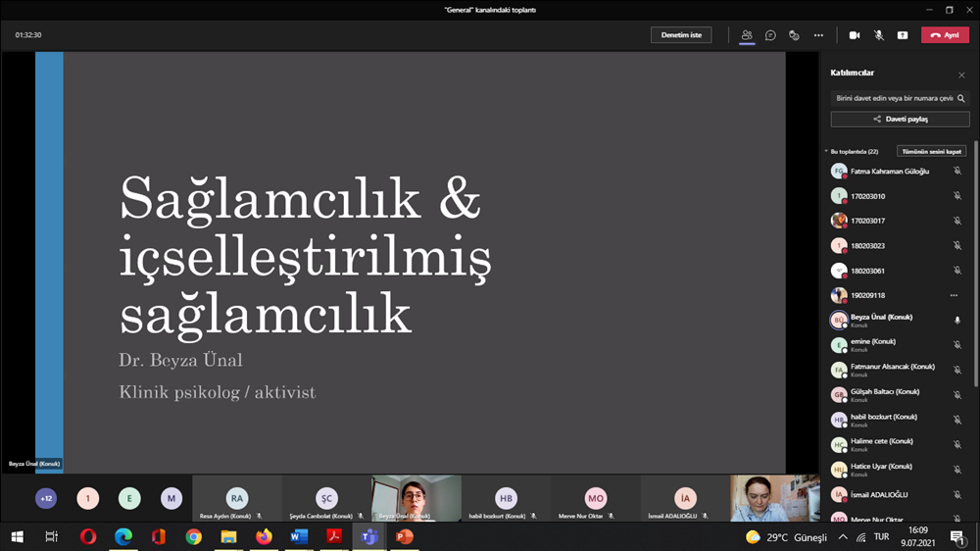Click mic icon beside 170203017
Screen dimensions: 980x551
956,221
